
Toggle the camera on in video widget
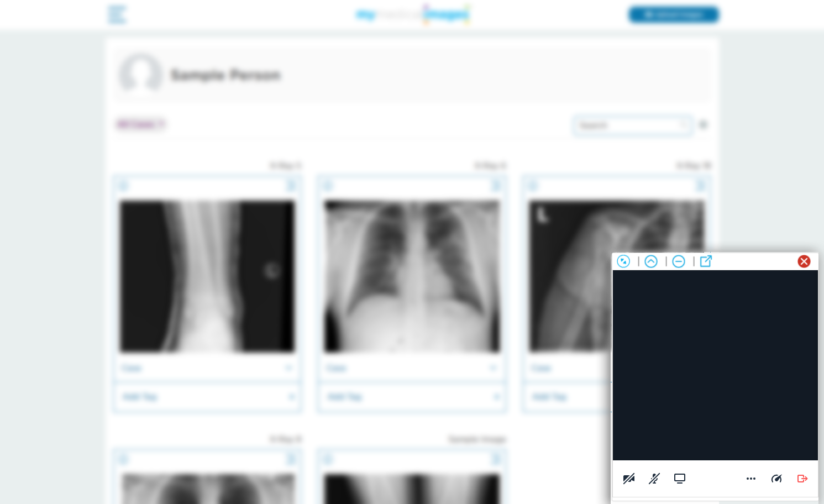coord(629,479)
